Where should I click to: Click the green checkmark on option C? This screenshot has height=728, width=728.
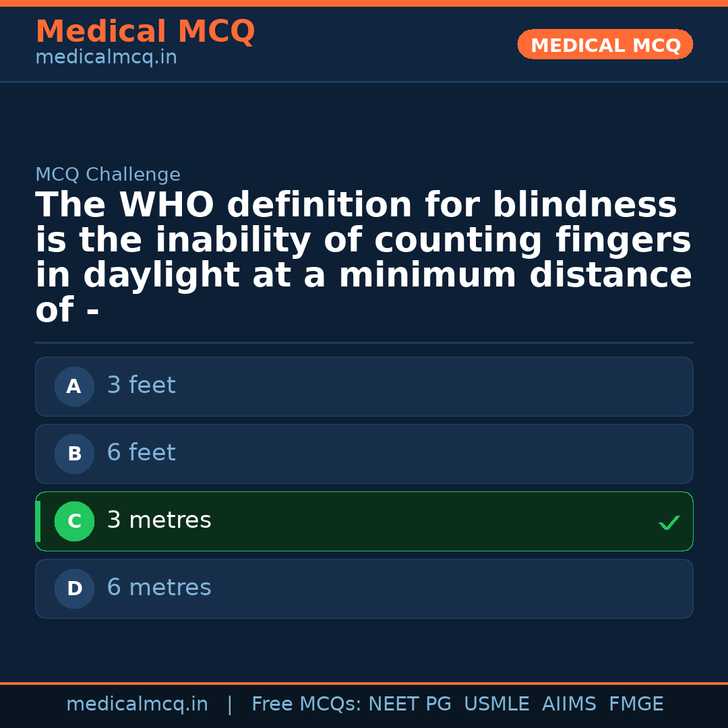(669, 522)
